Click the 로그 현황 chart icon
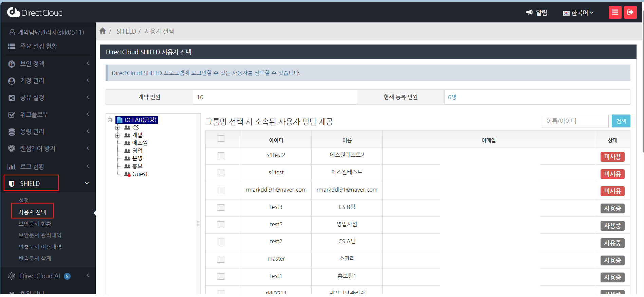This screenshot has width=644, height=297. (12, 167)
